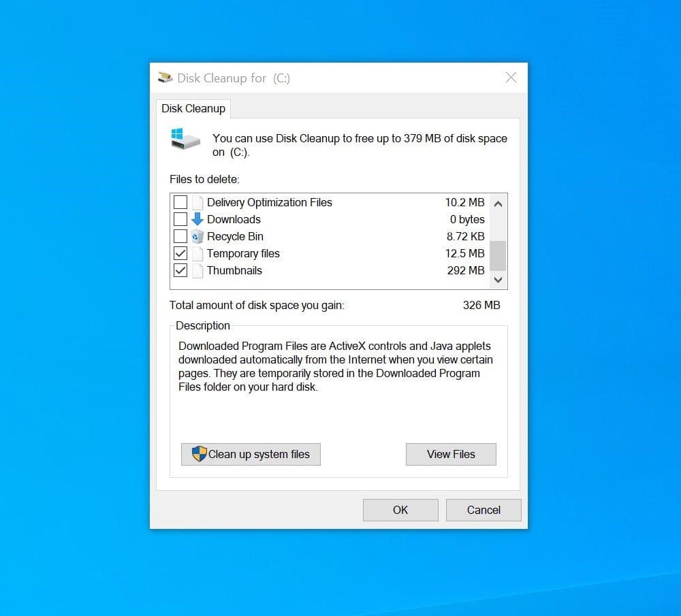681x616 pixels.
Task: Tick the Recycle Bin checkbox
Action: click(x=180, y=236)
